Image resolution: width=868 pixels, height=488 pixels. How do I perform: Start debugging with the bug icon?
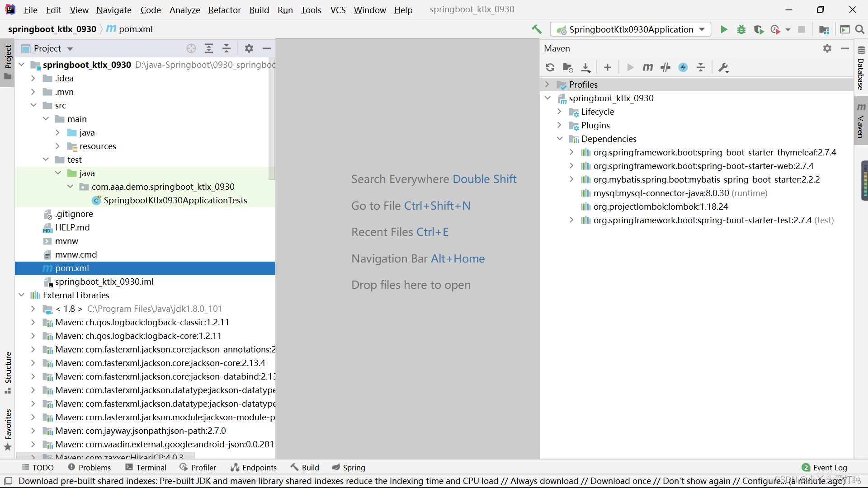(x=741, y=29)
